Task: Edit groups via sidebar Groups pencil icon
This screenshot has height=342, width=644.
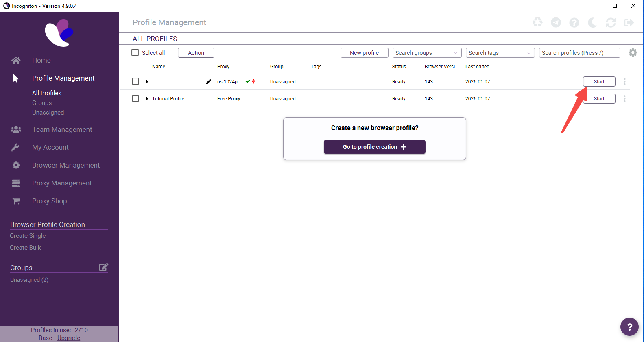Action: (104, 267)
